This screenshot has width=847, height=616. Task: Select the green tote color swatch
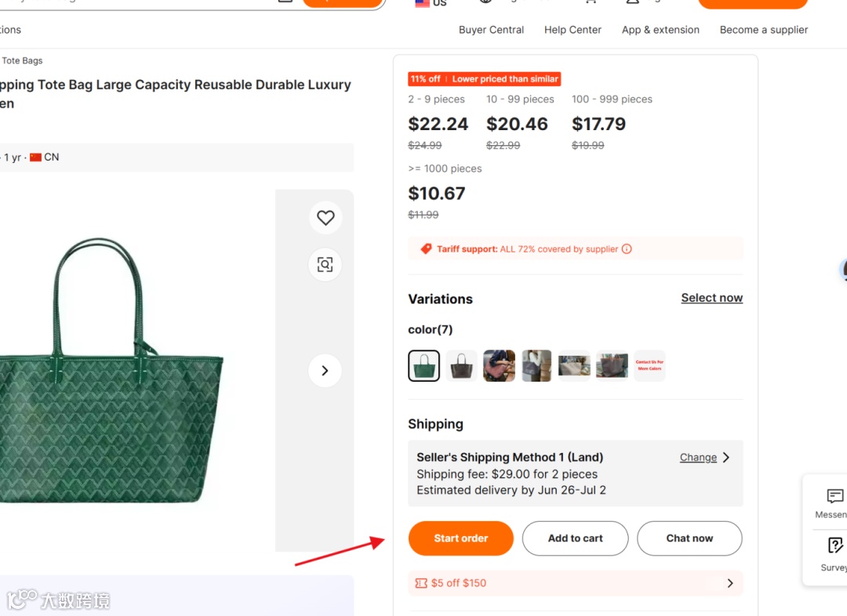point(424,366)
